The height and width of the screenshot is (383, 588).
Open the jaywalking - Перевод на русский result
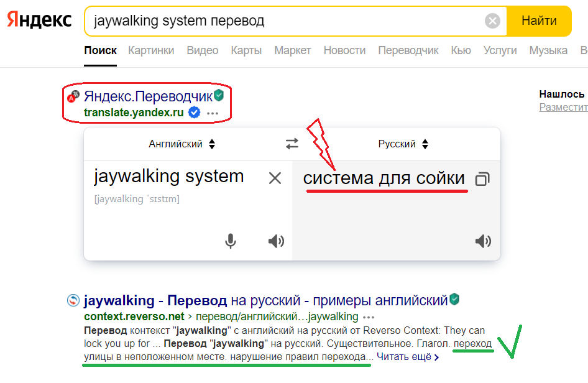tap(266, 300)
